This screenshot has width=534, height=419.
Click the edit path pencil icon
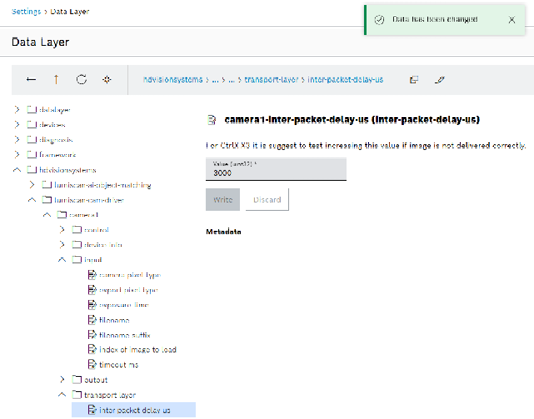(440, 80)
